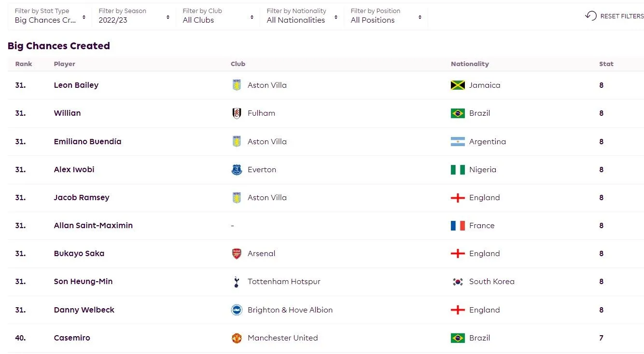This screenshot has width=644, height=354.
Task: Open the Filter by Nationality dropdown
Action: [x=302, y=16]
